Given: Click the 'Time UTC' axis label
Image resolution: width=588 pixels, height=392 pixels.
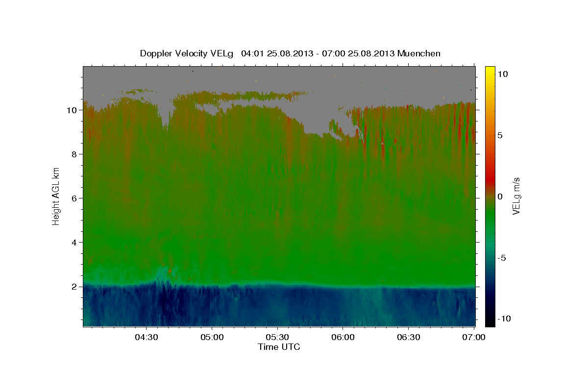Looking at the screenshot, I should (x=279, y=347).
